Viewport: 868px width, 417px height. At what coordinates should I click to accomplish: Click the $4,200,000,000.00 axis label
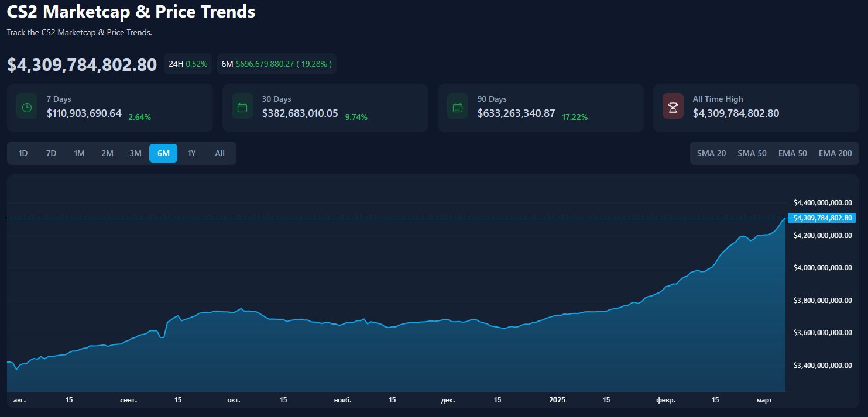click(822, 236)
